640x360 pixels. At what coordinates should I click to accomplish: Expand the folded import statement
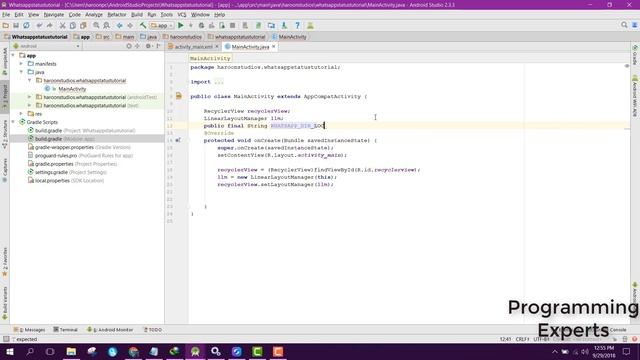coord(219,82)
